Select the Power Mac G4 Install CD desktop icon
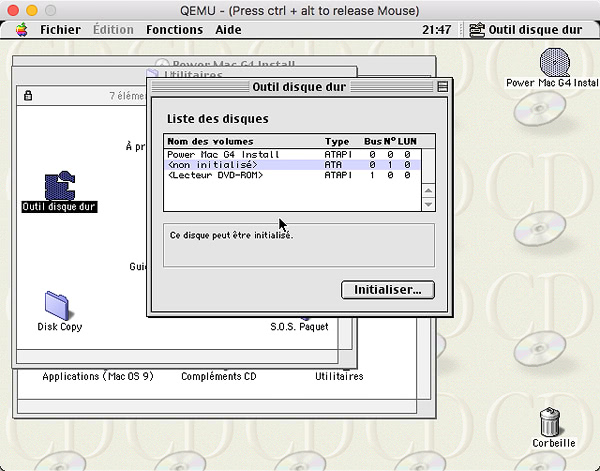The height and width of the screenshot is (471, 600). (x=555, y=62)
